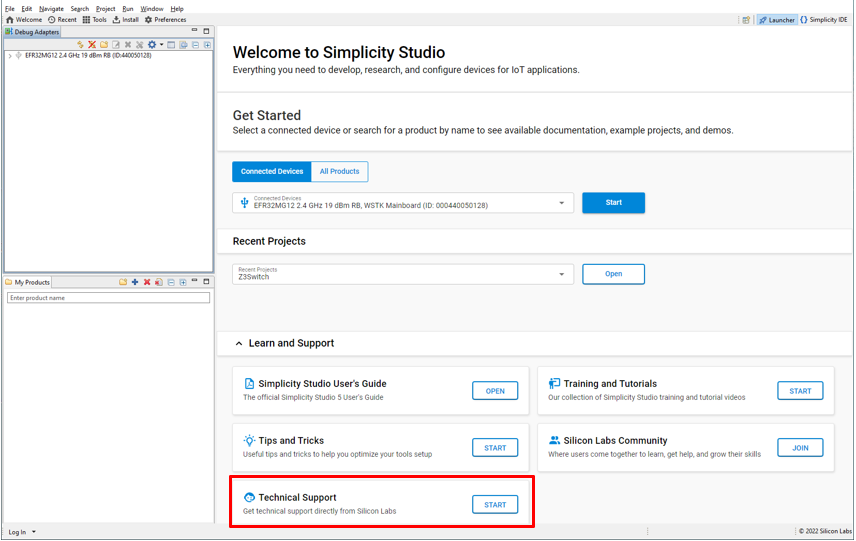Open the Window menu
This screenshot has height=541, width=856.
pyautogui.click(x=151, y=8)
